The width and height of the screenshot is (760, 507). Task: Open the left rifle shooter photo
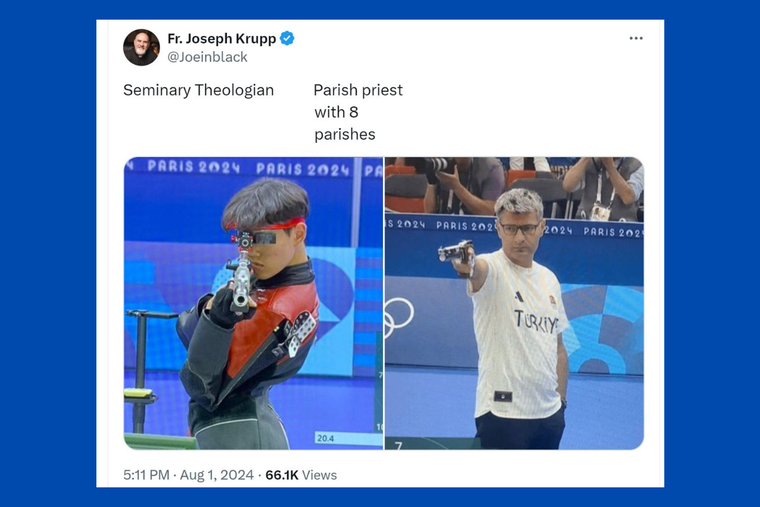click(x=253, y=303)
